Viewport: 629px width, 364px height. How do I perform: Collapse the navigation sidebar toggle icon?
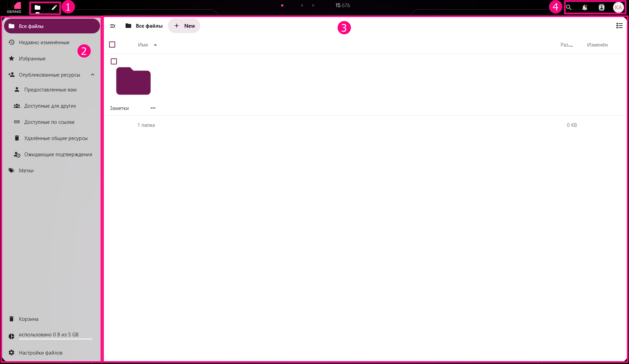coord(113,26)
